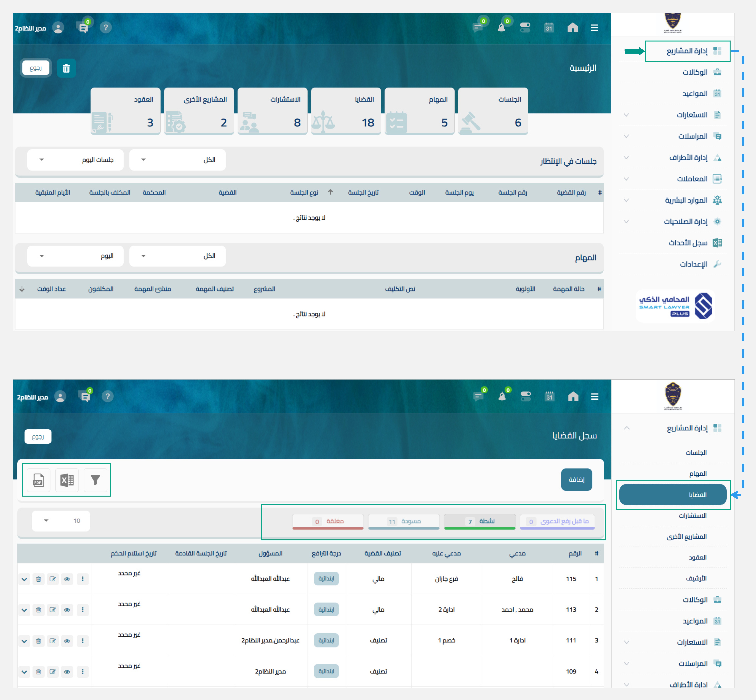Open the 'جلسات اليوم' dropdown
This screenshot has width=756, height=700.
(x=75, y=160)
